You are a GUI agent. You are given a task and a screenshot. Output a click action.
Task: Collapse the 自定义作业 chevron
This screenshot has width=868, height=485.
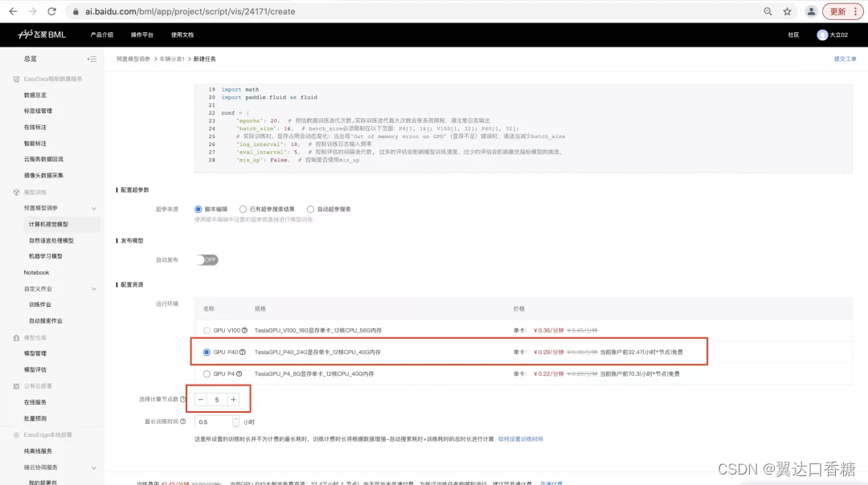click(x=93, y=289)
